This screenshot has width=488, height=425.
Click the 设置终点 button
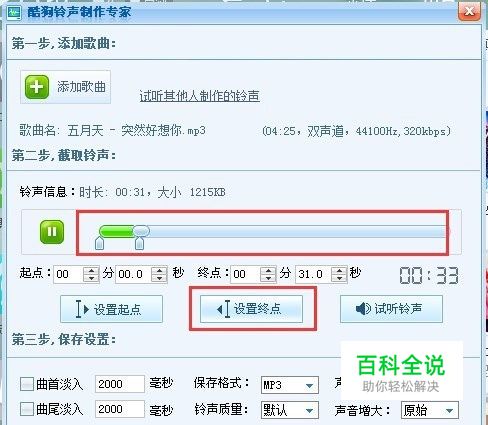click(x=251, y=309)
